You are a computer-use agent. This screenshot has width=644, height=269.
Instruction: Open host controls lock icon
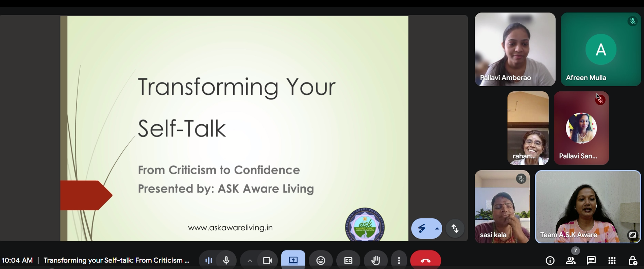(633, 261)
